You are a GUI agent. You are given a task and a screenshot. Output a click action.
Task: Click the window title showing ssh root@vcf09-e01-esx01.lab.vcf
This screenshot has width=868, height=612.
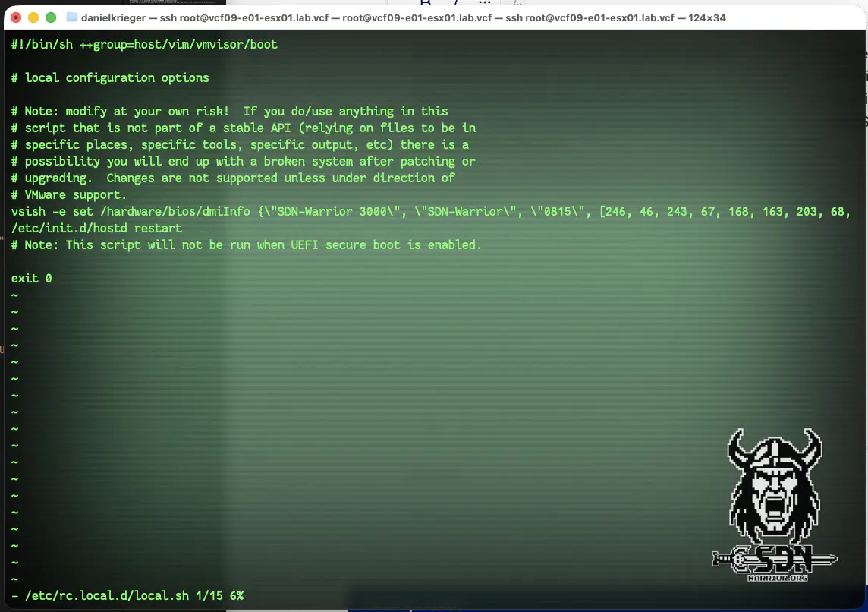coord(403,17)
